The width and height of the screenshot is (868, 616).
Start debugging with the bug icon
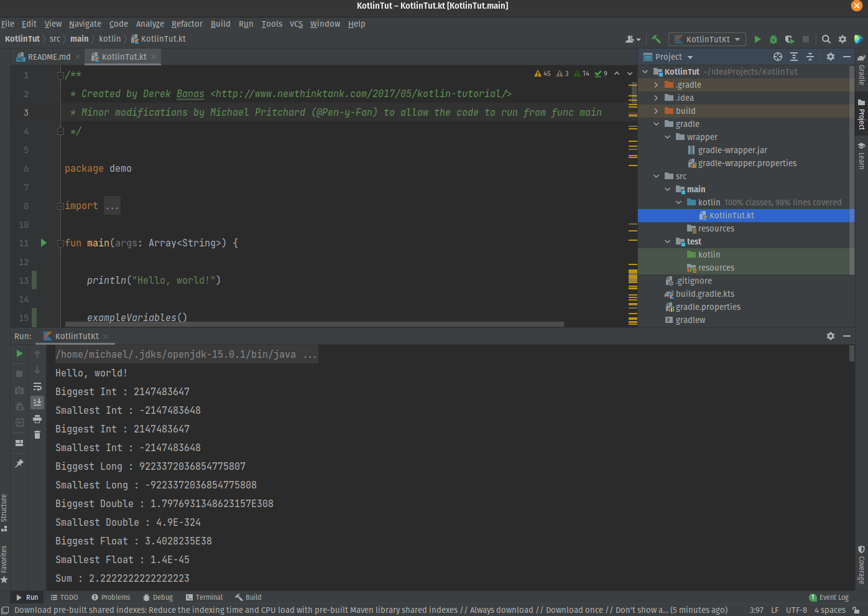point(773,39)
